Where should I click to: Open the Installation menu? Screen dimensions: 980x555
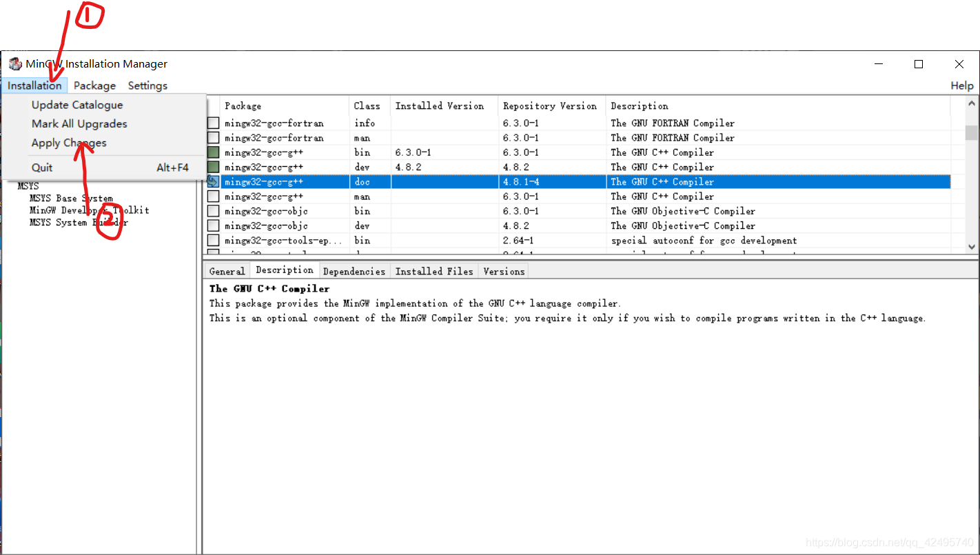[34, 85]
